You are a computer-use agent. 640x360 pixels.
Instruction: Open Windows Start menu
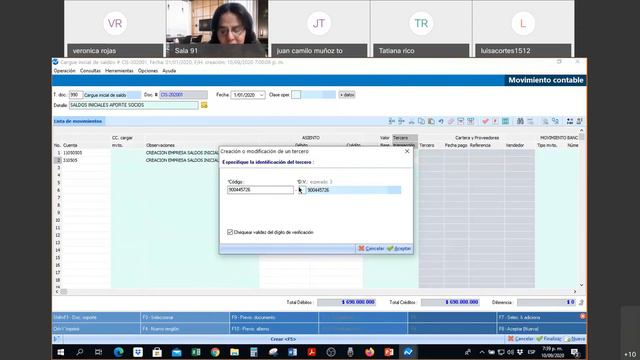61,352
